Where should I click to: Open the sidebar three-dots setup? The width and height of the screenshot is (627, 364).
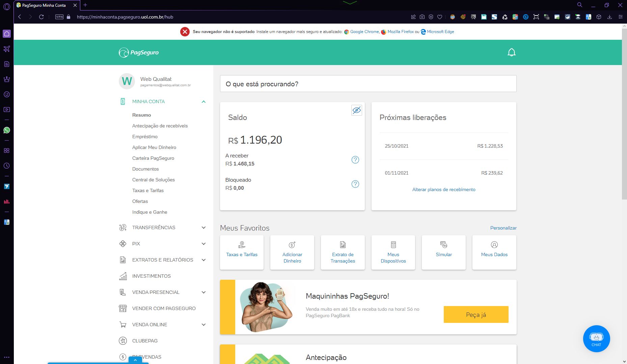(7, 357)
